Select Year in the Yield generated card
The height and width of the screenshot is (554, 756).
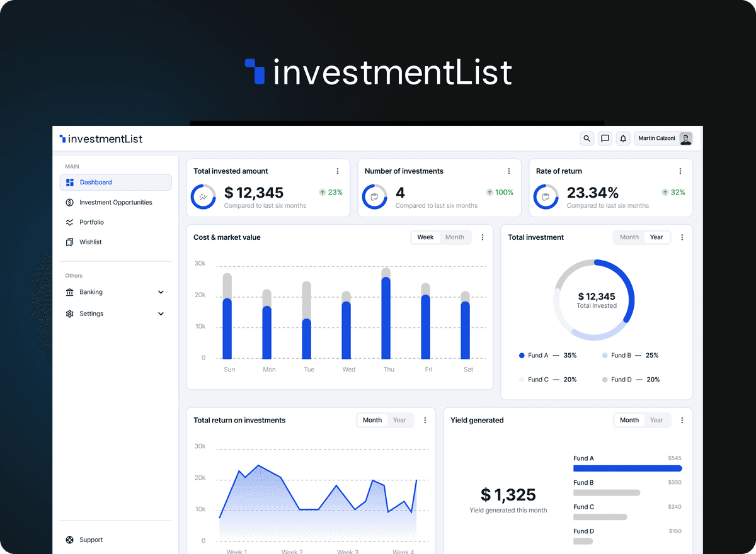click(x=656, y=421)
